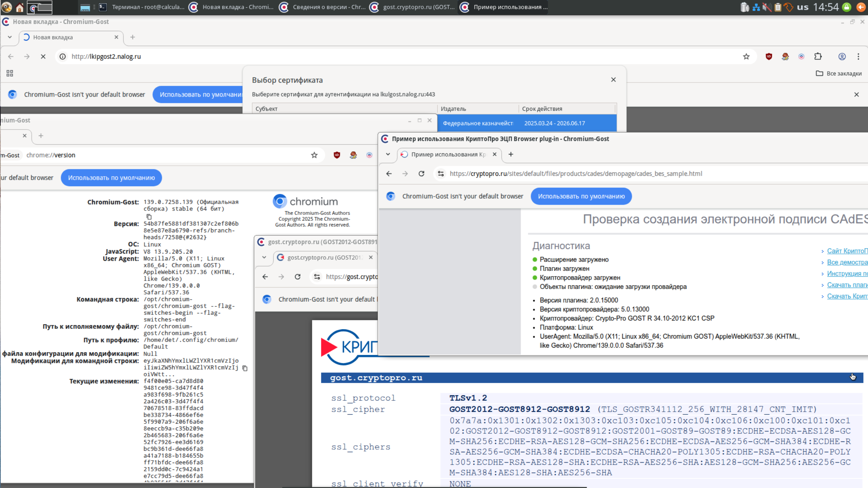Sort by the 'Субъект' column header

click(345, 109)
